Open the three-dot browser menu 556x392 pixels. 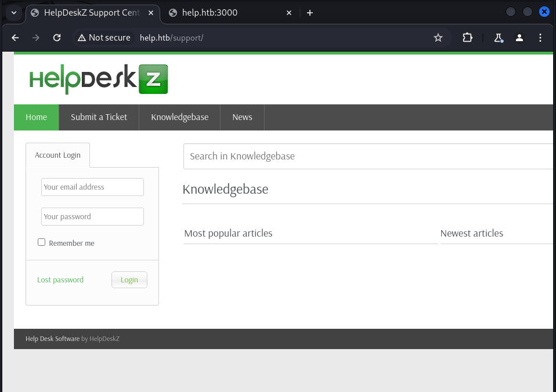540,38
